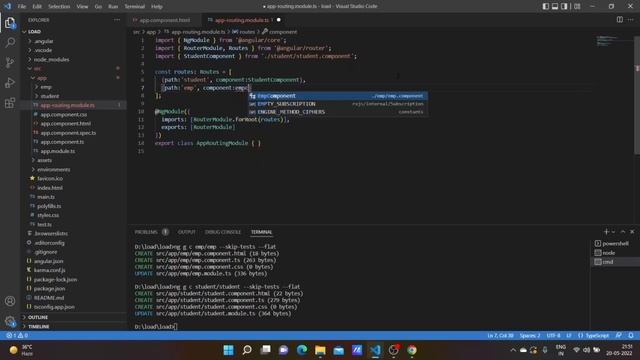The height and width of the screenshot is (360, 640).
Task: Open the Manage gear icon
Action: 10,321
